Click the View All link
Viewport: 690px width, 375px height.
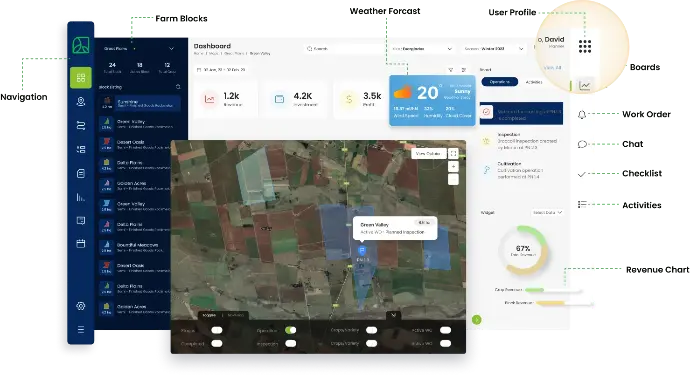pyautogui.click(x=552, y=68)
